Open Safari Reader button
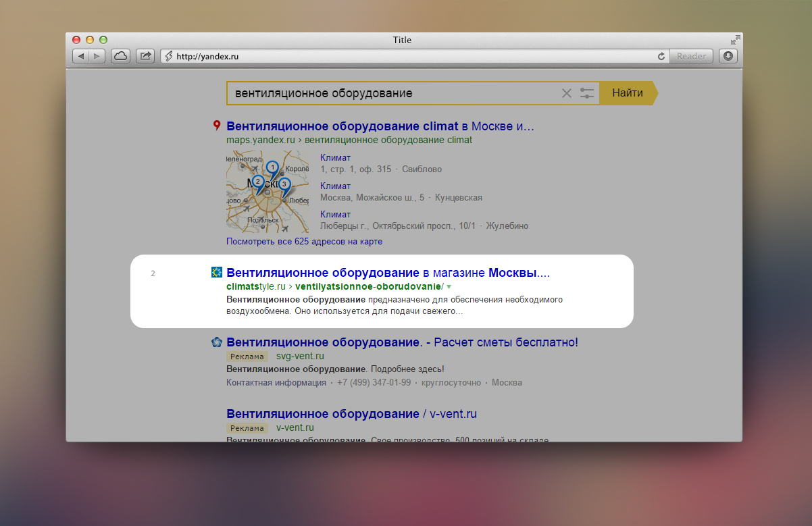This screenshot has height=526, width=812. [691, 57]
